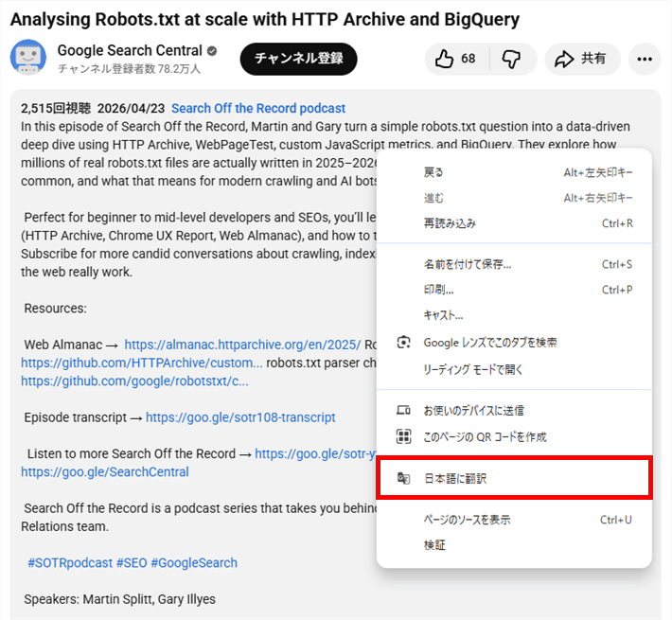
Task: Select キャスト... in the context menu
Action: (514, 315)
